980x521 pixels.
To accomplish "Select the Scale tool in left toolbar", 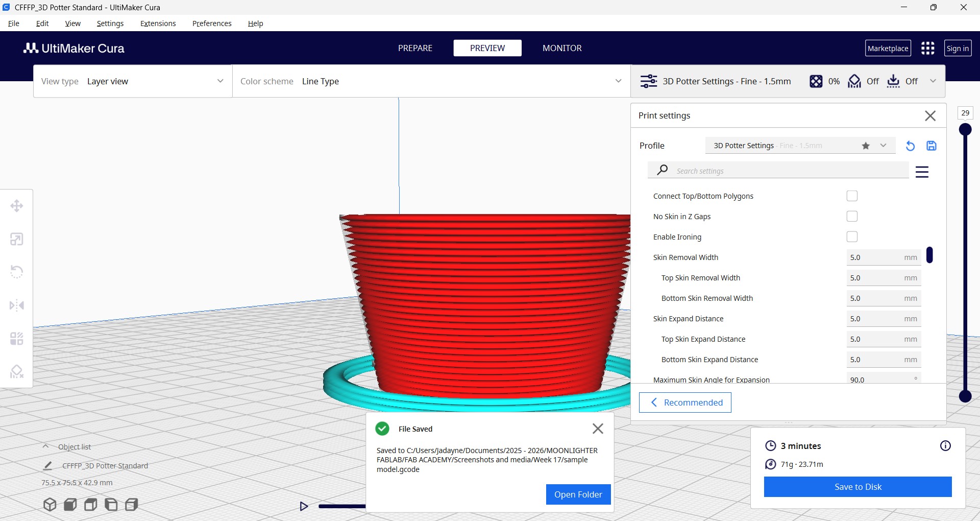I will 17,239.
